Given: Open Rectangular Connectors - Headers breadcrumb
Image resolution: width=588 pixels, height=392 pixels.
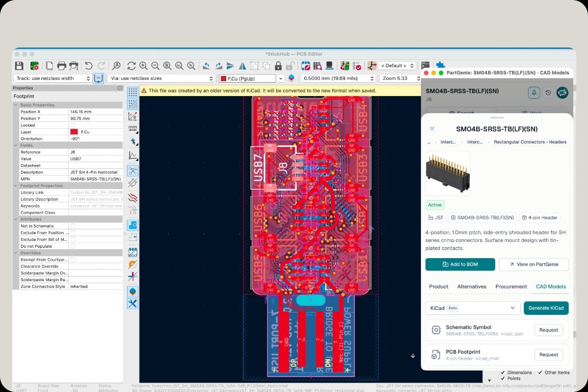Looking at the screenshot, I should coord(530,142).
